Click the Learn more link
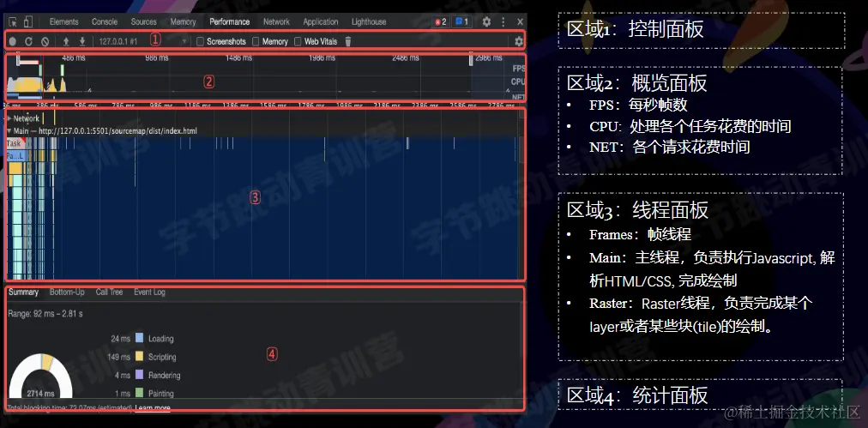This screenshot has width=868, height=428. tap(153, 408)
